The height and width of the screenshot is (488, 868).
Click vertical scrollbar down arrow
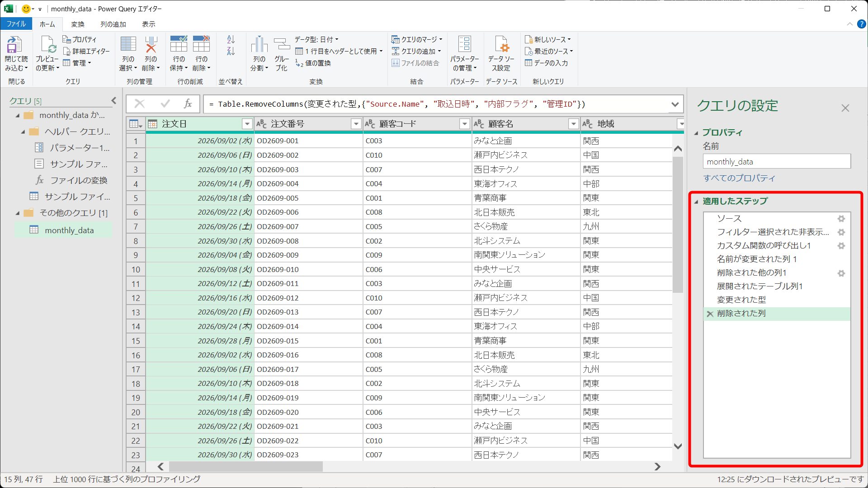coord(678,446)
